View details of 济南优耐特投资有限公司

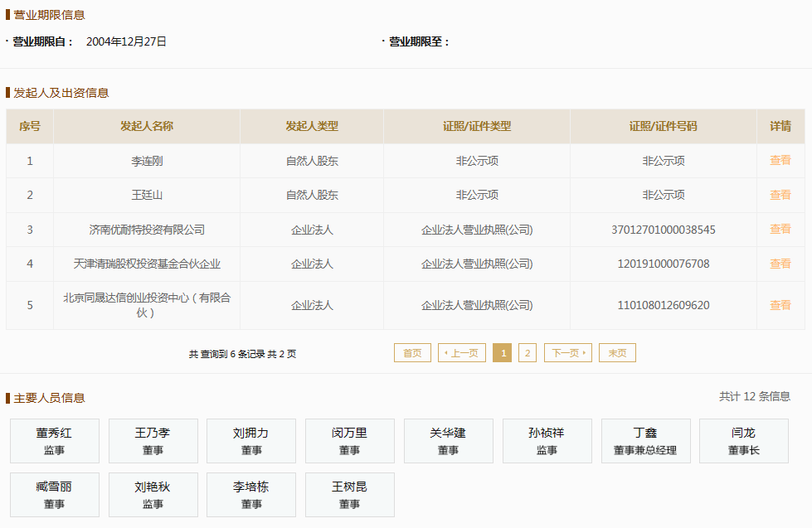(x=780, y=230)
